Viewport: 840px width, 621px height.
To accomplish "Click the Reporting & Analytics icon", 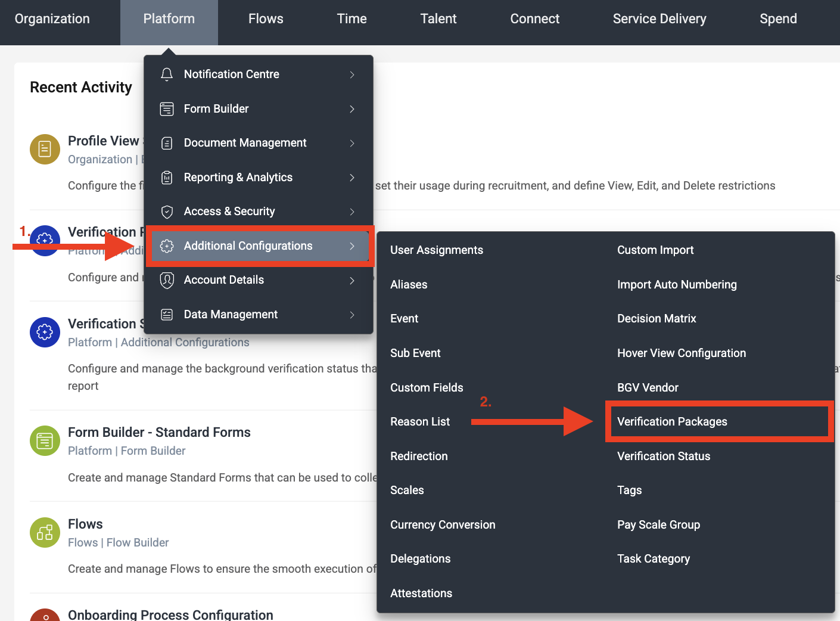I will click(x=167, y=178).
